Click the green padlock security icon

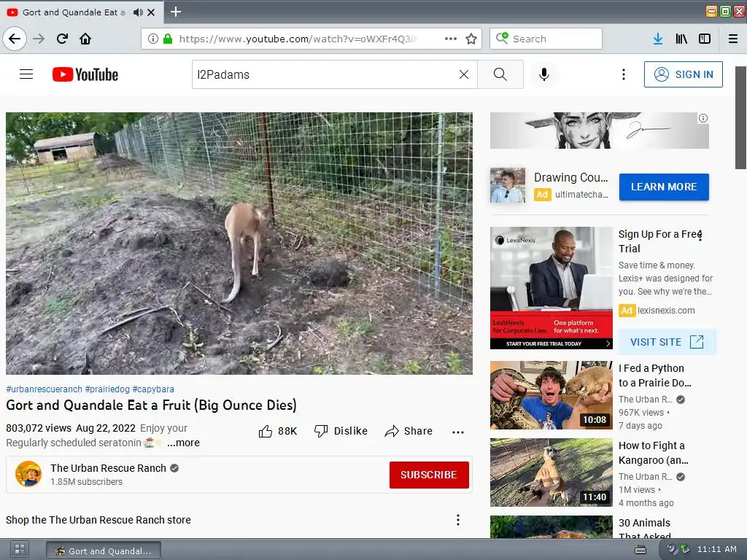pos(168,39)
